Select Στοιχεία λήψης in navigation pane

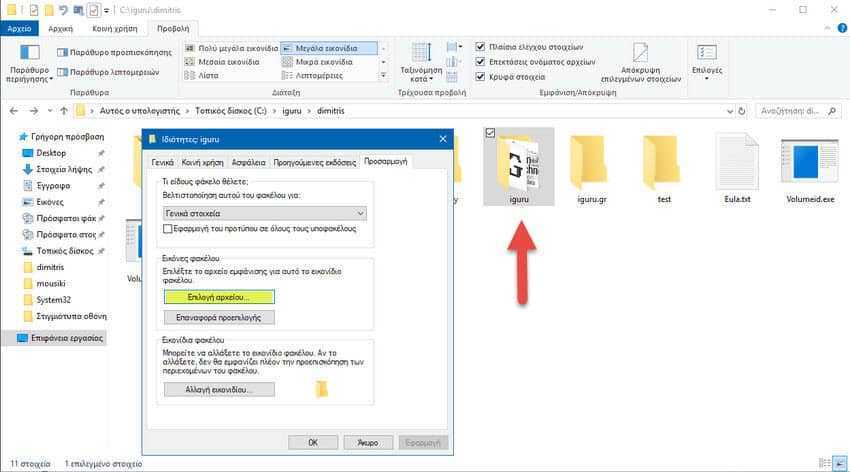[x=64, y=169]
